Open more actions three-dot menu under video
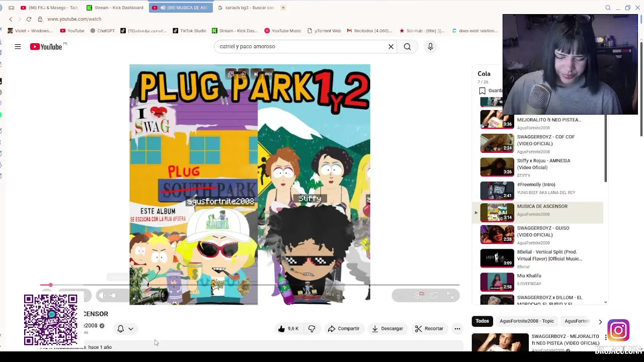This screenshot has height=362, width=644. tap(457, 329)
